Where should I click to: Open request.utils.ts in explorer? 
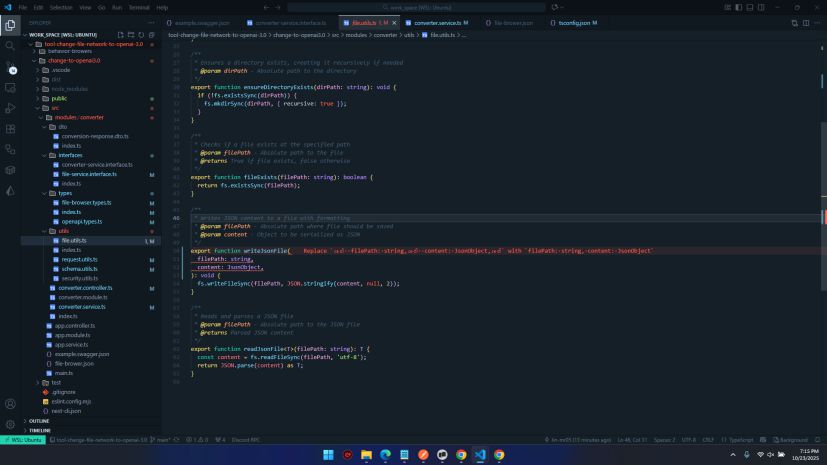(80, 260)
